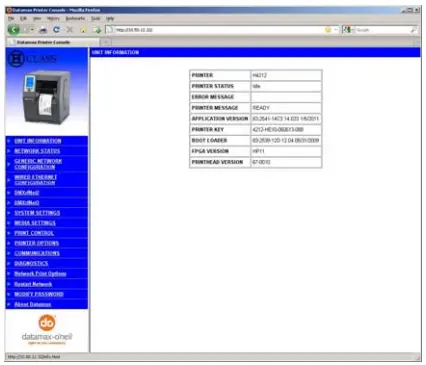The width and height of the screenshot is (426, 365).
Task: Click the H-Class logo in the sidebar
Action: pos(32,59)
